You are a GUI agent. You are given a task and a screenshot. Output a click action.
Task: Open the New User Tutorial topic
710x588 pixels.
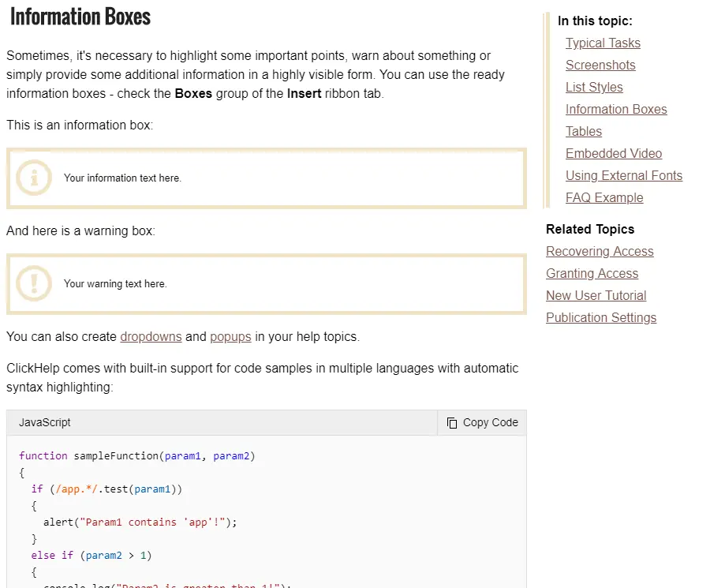[x=596, y=296]
